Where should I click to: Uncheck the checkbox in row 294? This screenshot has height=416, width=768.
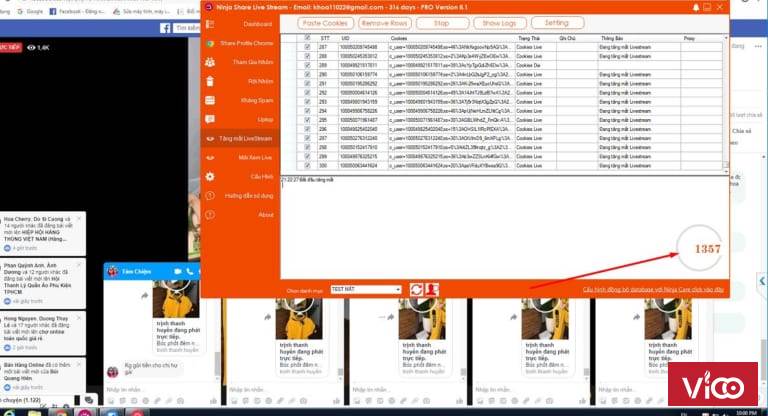click(307, 111)
